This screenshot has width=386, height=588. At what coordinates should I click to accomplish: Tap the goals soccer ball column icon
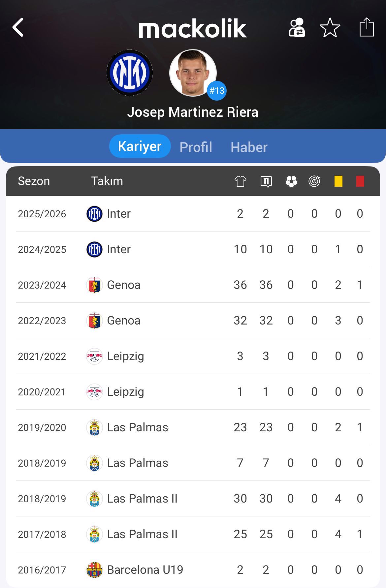click(291, 181)
